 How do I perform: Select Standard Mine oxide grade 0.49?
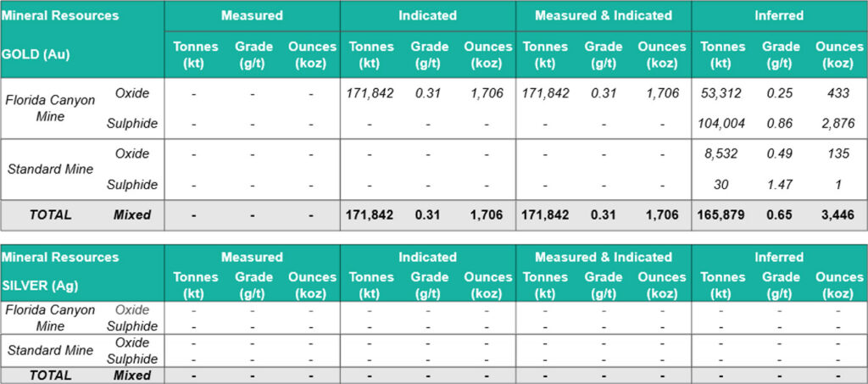click(781, 153)
